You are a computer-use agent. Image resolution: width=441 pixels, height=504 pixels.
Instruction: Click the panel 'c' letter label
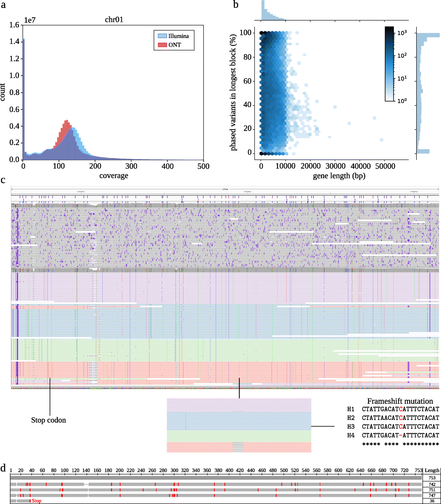click(x=3, y=180)
